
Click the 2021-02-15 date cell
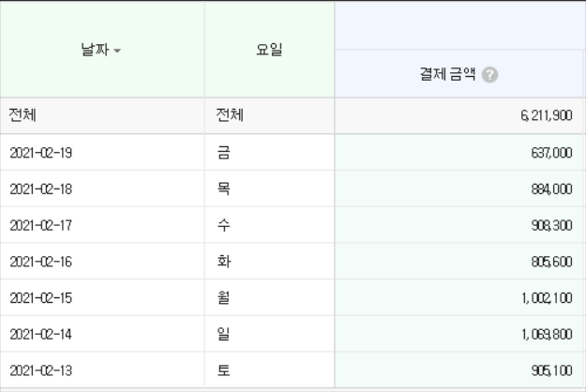(x=102, y=297)
